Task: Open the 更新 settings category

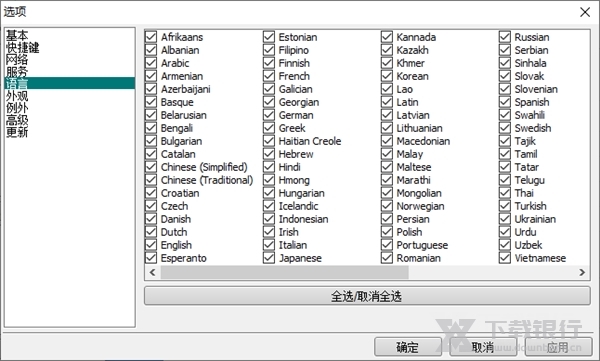Action: coord(17,132)
